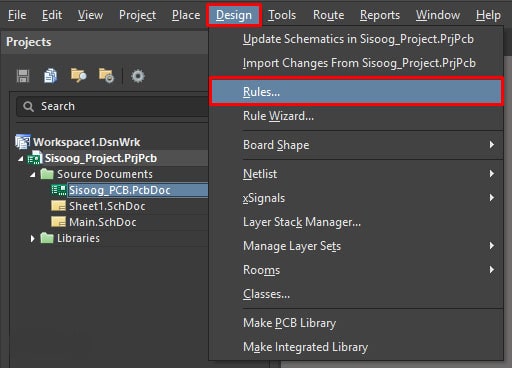The image size is (512, 368).
Task: Click the Source Documents folder icon
Action: pos(47,174)
